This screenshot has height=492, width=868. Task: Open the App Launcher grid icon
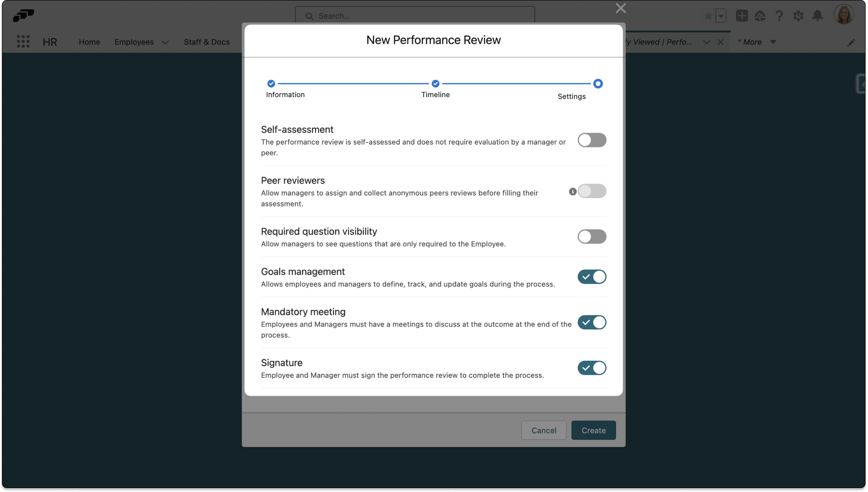click(x=23, y=41)
